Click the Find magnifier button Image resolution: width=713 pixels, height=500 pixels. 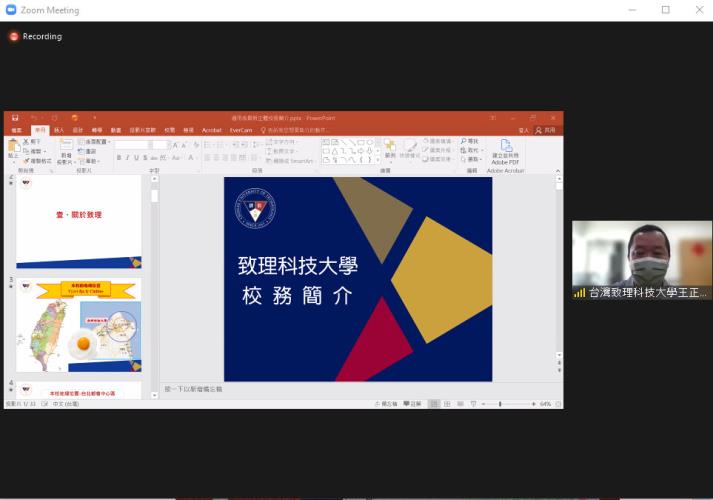pos(469,141)
